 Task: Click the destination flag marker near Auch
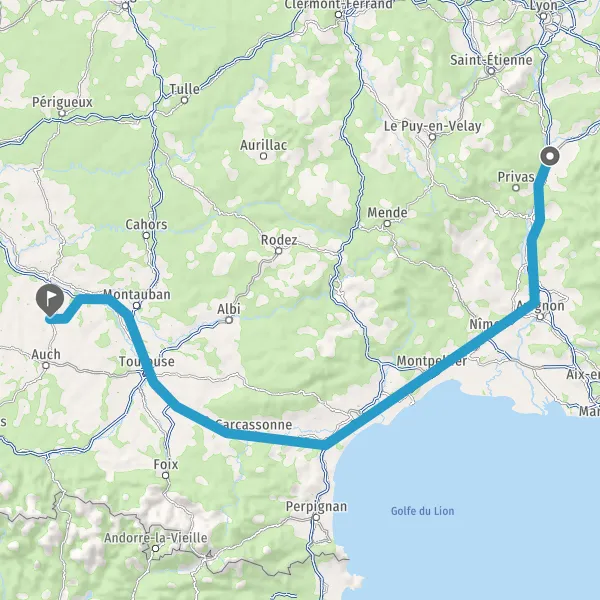(x=50, y=299)
